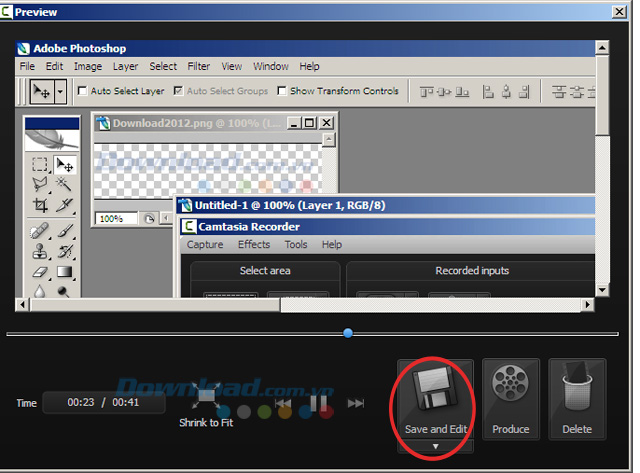Screen dimensions: 640x473
Task: Expand the Save and Edit dropdown arrow
Action: (436, 446)
